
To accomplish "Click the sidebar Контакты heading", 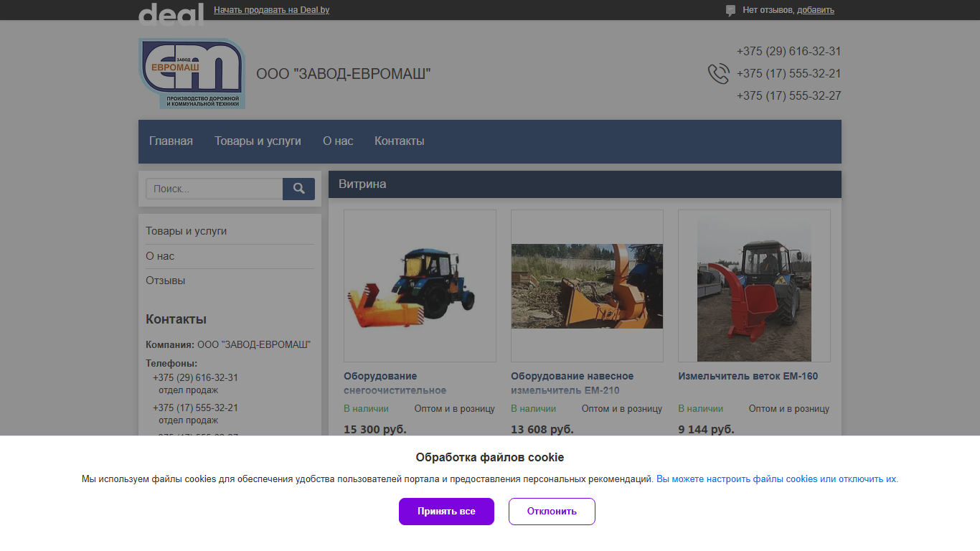I will [176, 319].
